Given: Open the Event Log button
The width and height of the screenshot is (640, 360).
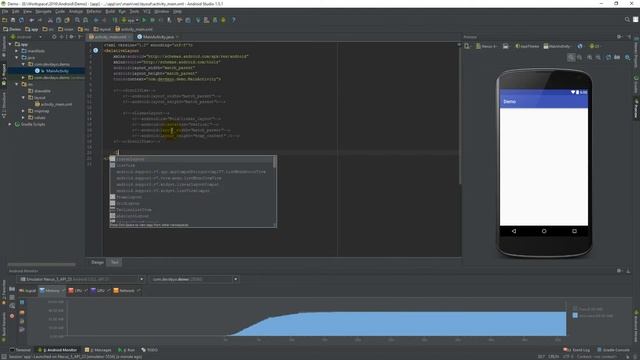Looking at the screenshot, I should (576, 350).
